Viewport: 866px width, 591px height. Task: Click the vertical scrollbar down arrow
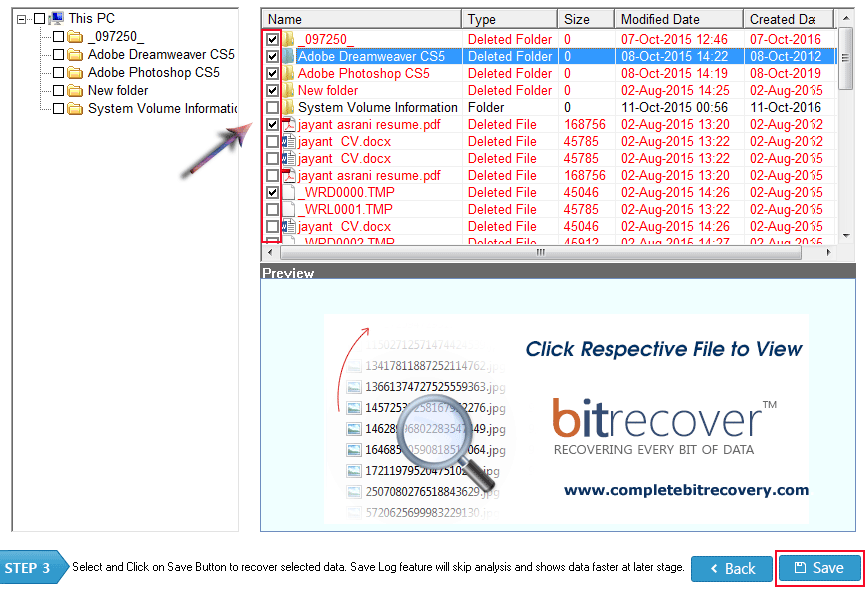(845, 236)
